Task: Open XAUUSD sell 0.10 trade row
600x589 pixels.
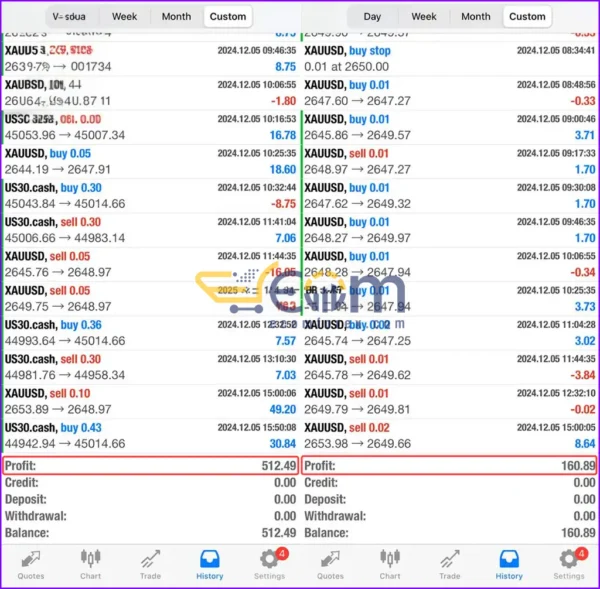Action: pos(150,401)
